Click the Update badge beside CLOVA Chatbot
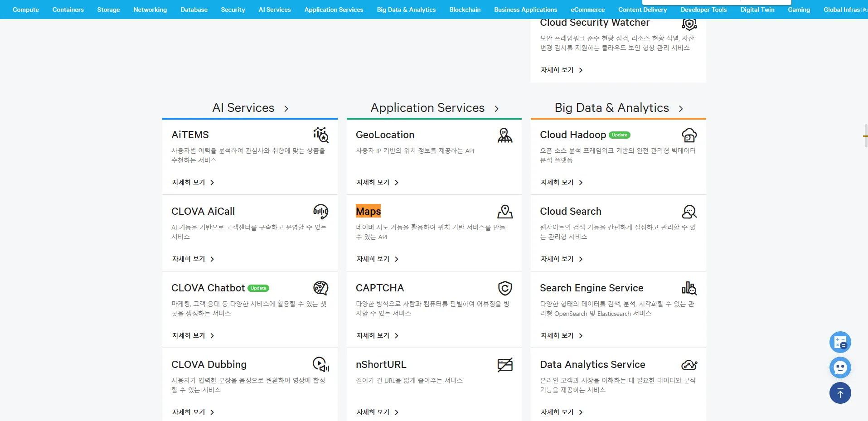This screenshot has height=421, width=868. [258, 288]
